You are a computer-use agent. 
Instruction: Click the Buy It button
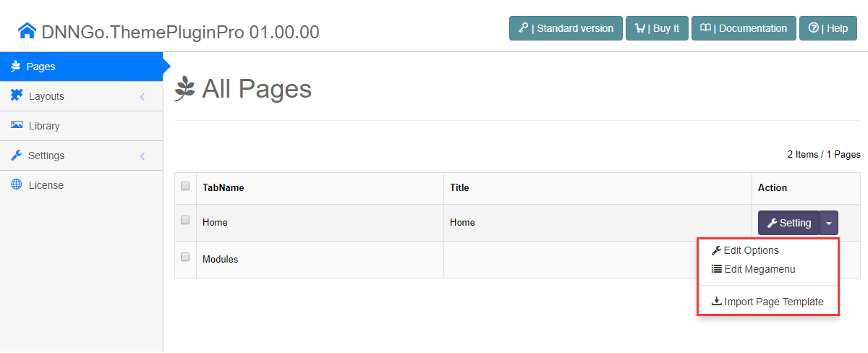[657, 28]
